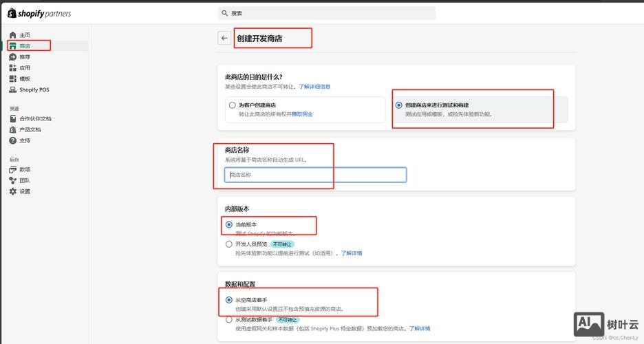Click the settings gear icon beside 设置

(13, 191)
